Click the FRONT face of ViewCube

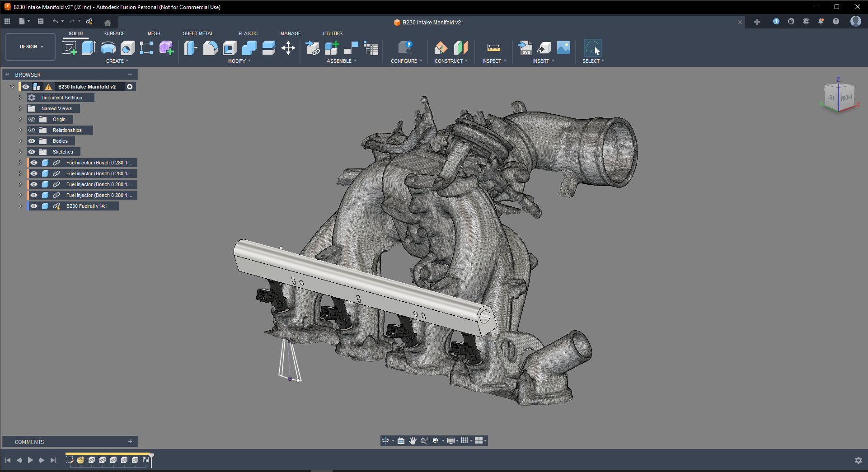point(846,98)
